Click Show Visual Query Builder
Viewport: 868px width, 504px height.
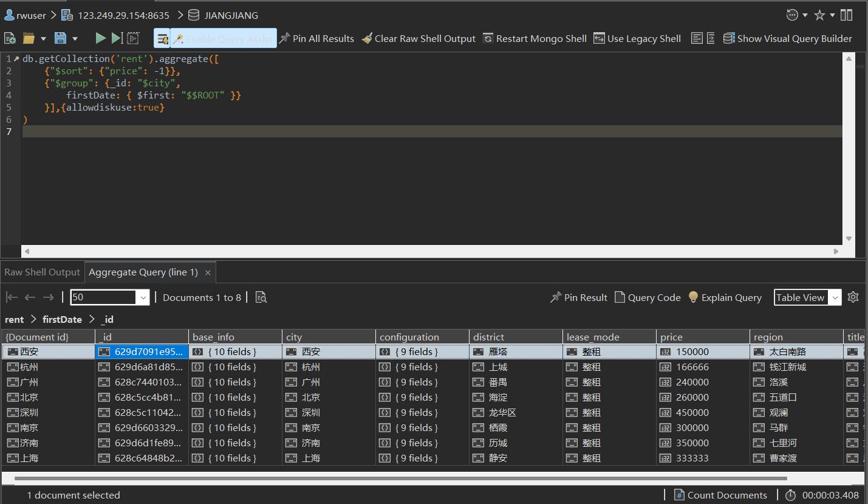point(788,38)
